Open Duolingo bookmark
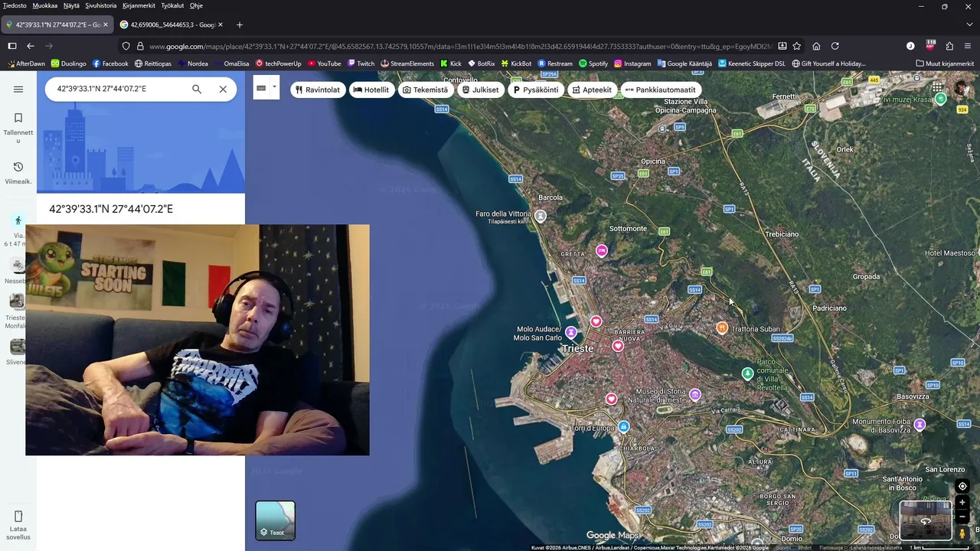This screenshot has height=551, width=980. point(68,64)
